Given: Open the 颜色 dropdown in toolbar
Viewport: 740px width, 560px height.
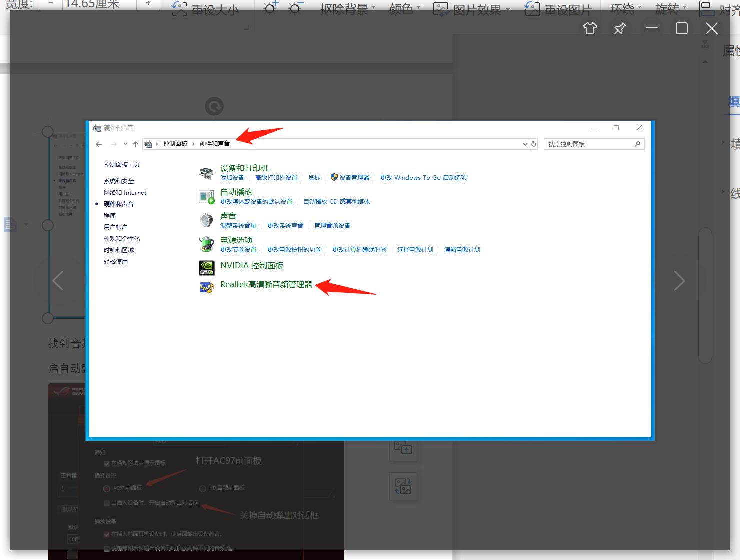Looking at the screenshot, I should pos(405,9).
